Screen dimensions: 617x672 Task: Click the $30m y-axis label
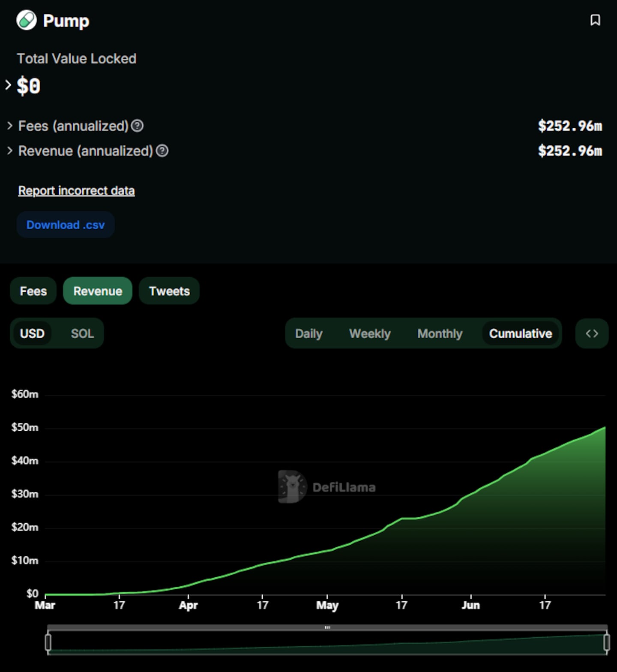[25, 494]
